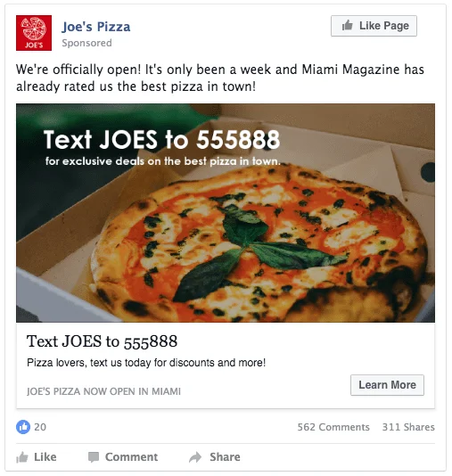Click the blue like reaction icon
Viewport: 452px width, 476px height.
click(x=23, y=427)
